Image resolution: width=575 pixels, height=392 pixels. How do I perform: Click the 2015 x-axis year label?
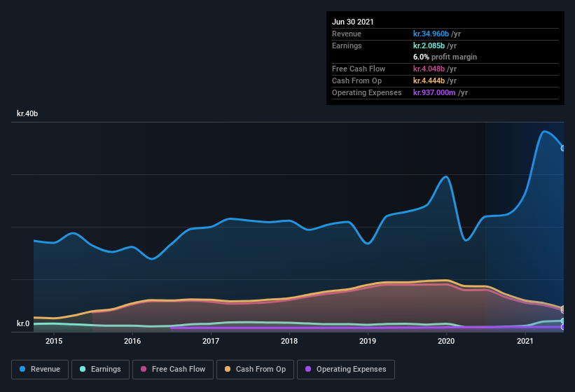(x=54, y=341)
